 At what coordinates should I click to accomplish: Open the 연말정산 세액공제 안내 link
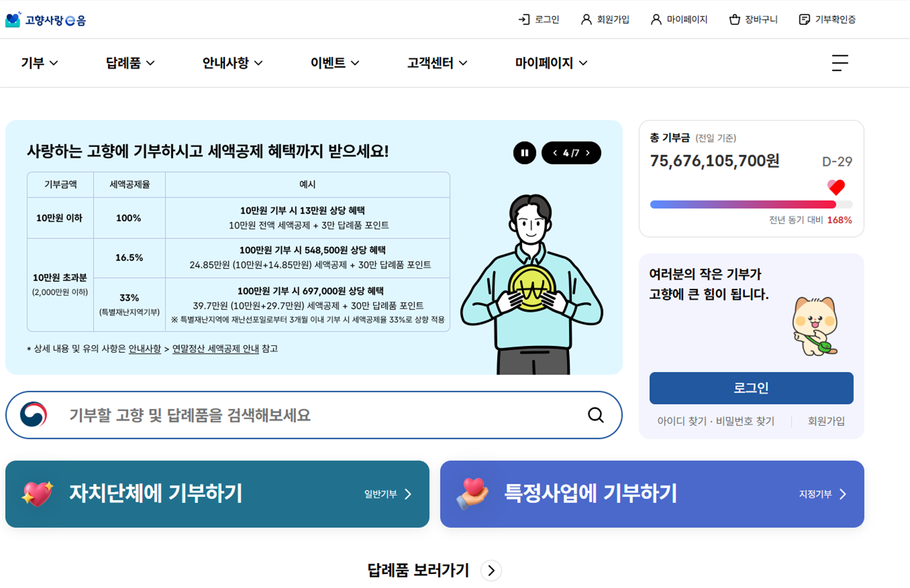click(x=215, y=349)
